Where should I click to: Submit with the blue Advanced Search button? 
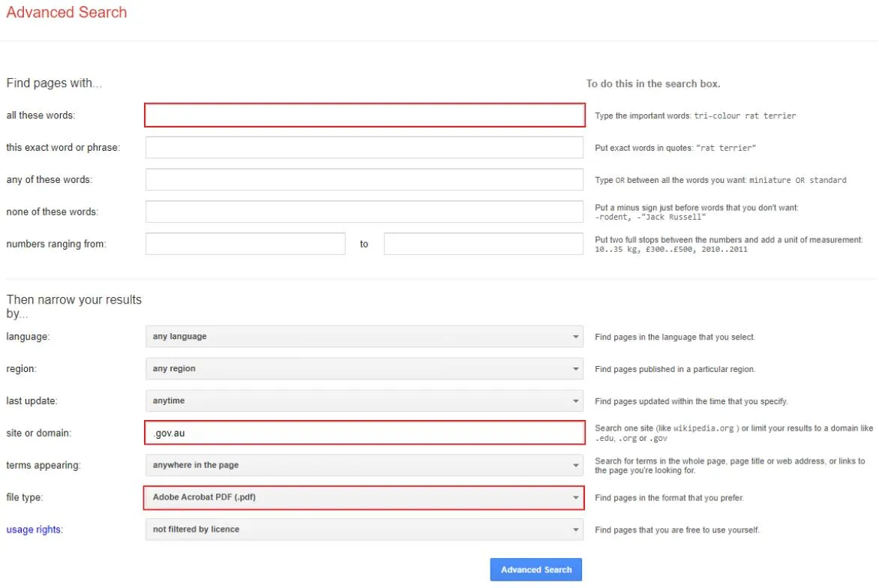(536, 569)
